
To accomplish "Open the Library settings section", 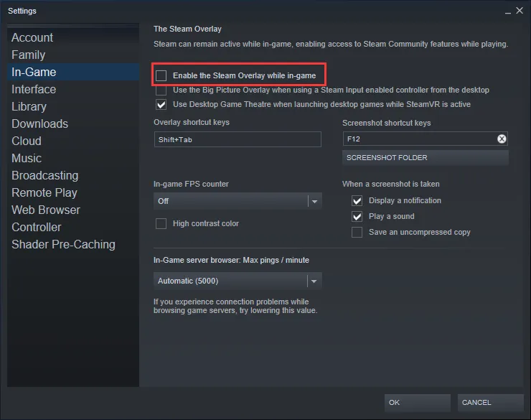I will point(72,107).
